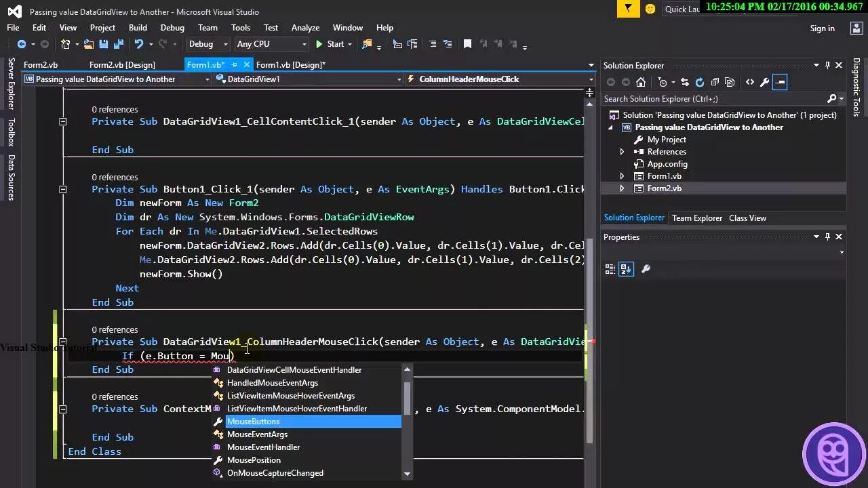Click the feedback smiley icon
Screen dimensions: 868x488
(650, 9)
